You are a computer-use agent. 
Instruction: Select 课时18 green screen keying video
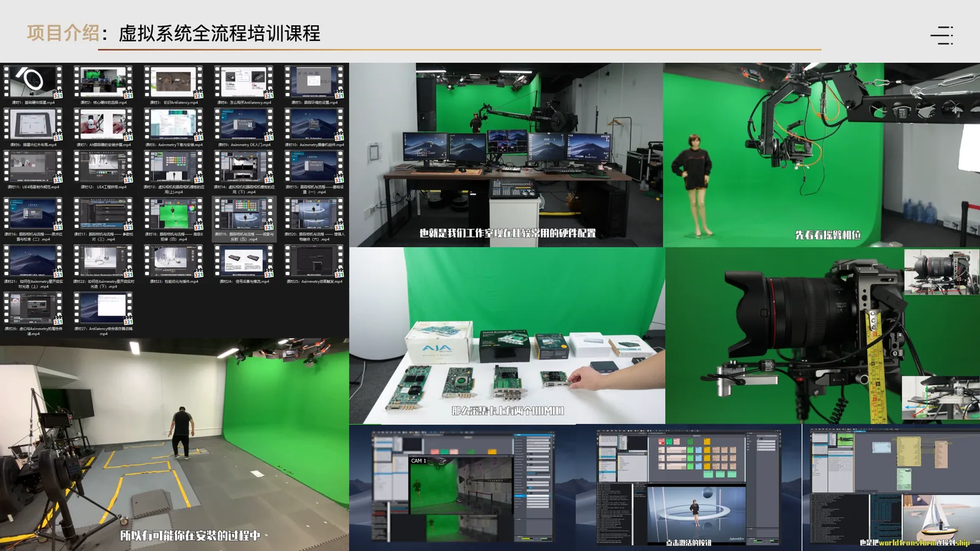pyautogui.click(x=174, y=214)
